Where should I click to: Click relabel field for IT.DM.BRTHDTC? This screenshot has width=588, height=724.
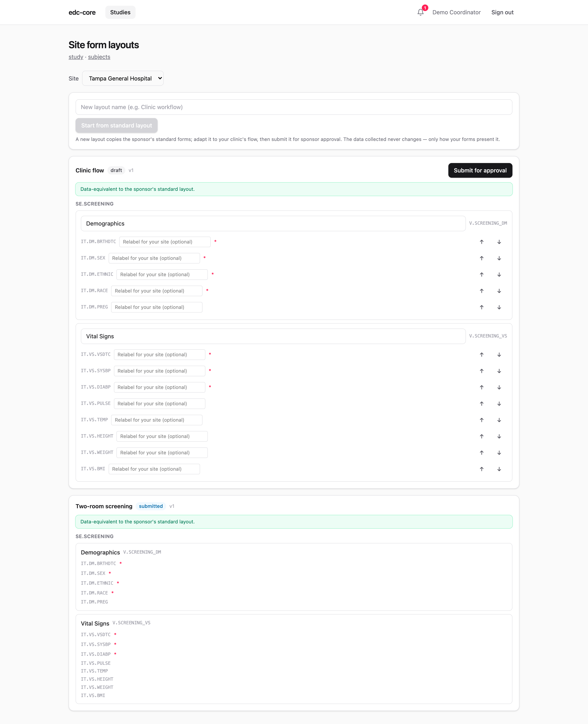165,242
